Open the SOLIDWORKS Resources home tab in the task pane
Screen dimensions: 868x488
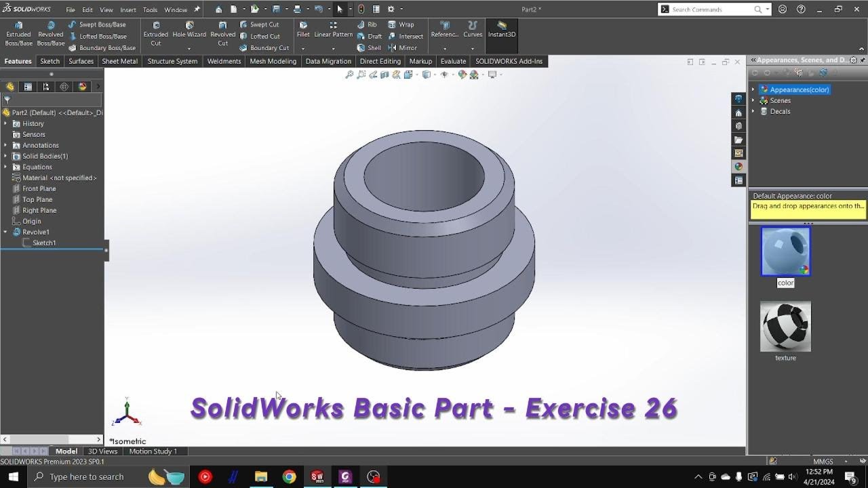[x=738, y=113]
